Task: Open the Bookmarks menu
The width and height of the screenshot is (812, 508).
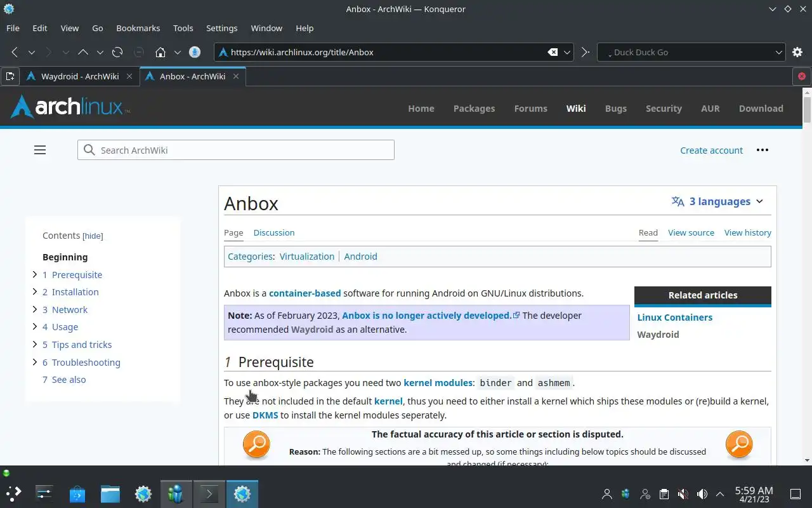Action: coord(138,28)
